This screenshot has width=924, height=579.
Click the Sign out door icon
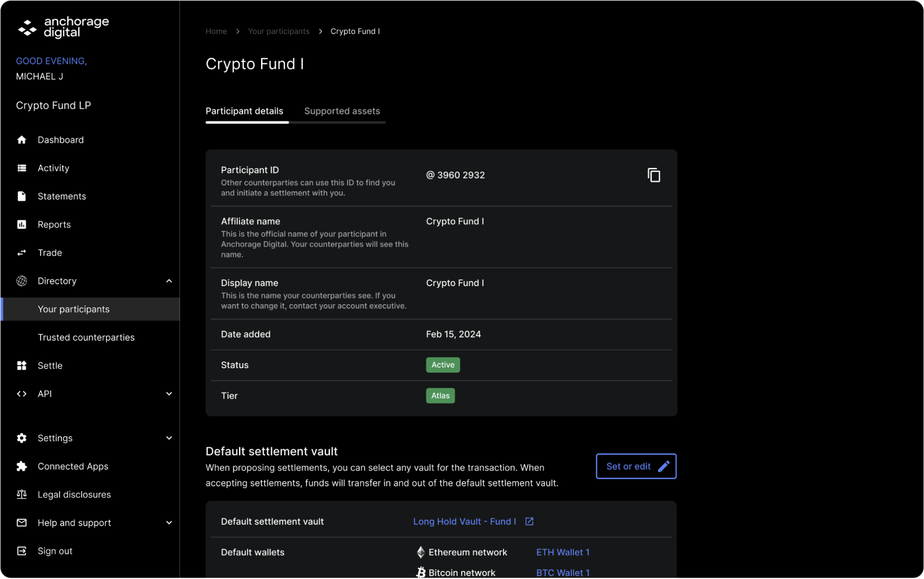[22, 552]
